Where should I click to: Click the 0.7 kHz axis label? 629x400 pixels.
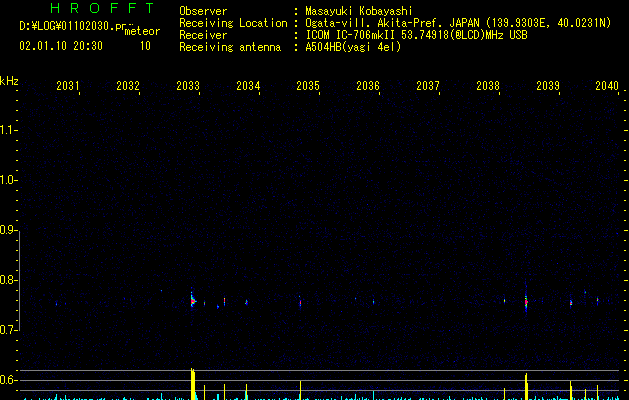(9, 330)
